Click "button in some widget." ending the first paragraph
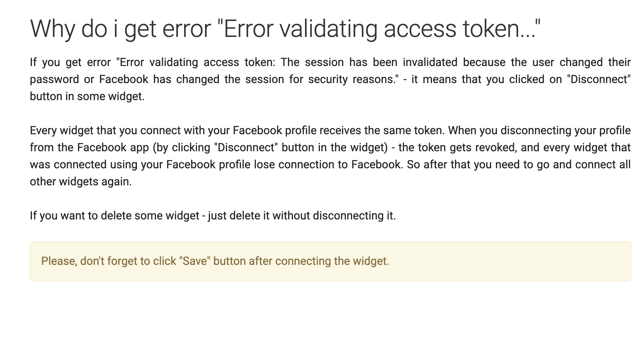Screen dimensions: 644x343 87,97
